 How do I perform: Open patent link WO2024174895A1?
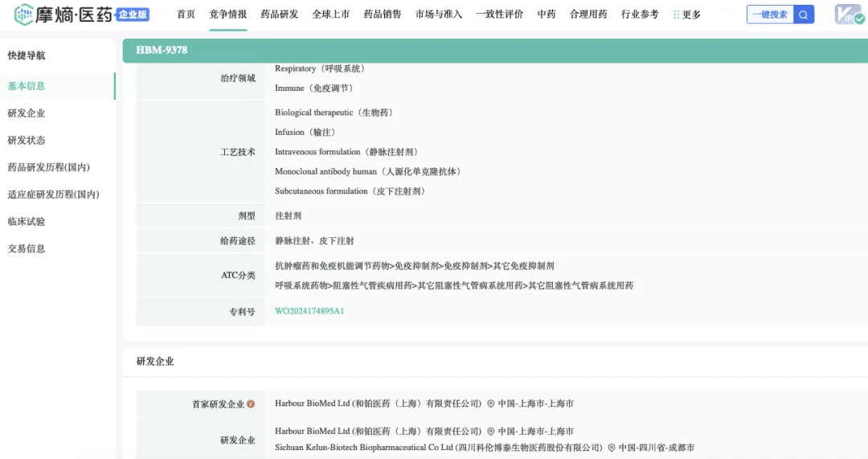(309, 311)
